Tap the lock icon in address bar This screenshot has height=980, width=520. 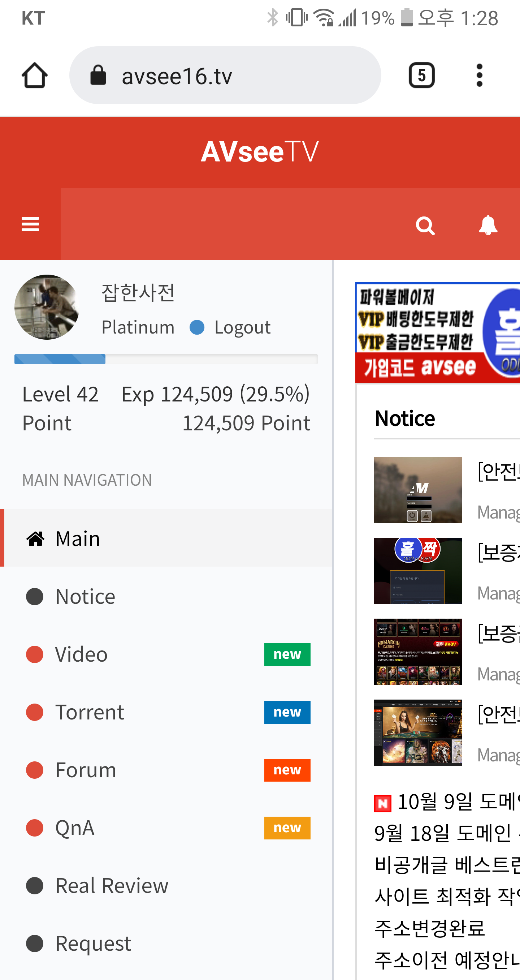tap(98, 74)
